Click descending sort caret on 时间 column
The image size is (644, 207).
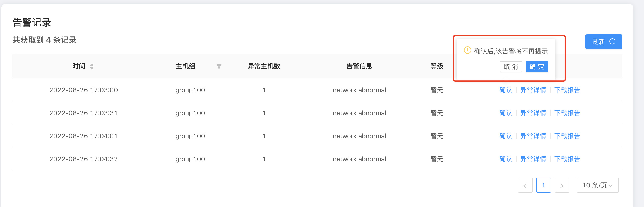[92, 68]
